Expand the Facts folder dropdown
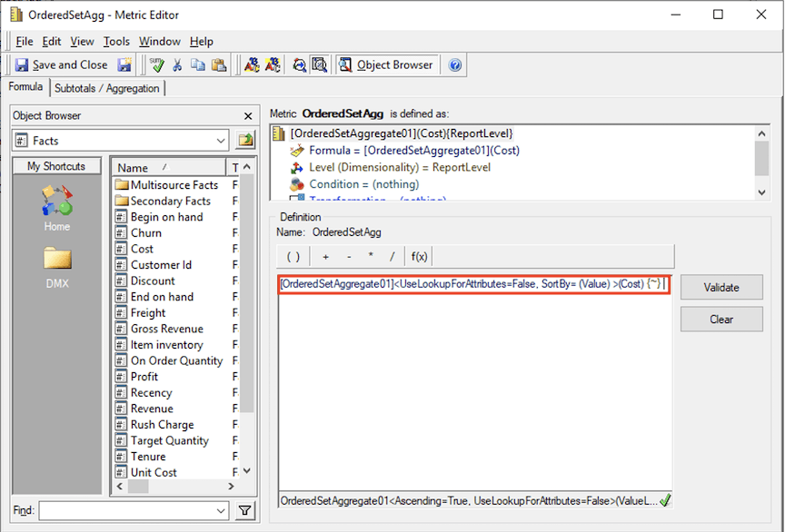The image size is (785, 532). click(222, 141)
